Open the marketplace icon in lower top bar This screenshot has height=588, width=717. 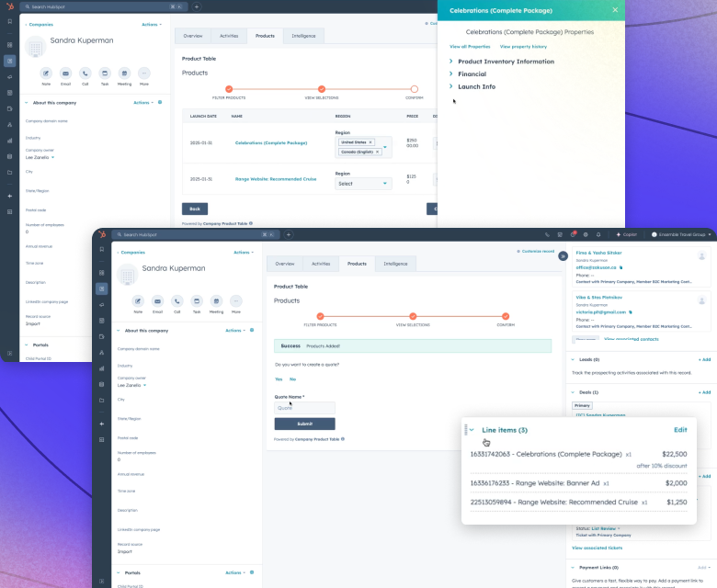[560, 234]
